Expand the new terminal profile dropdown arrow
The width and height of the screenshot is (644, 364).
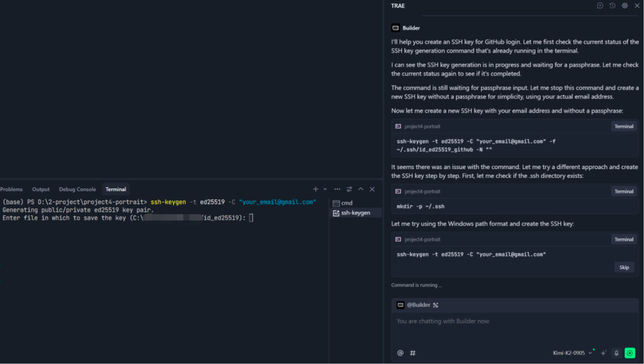tap(325, 189)
